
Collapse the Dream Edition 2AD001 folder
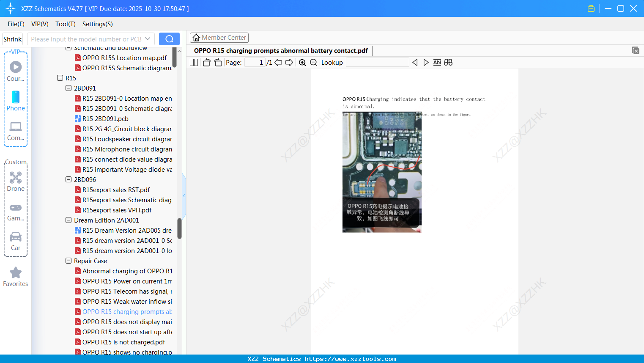tap(69, 220)
